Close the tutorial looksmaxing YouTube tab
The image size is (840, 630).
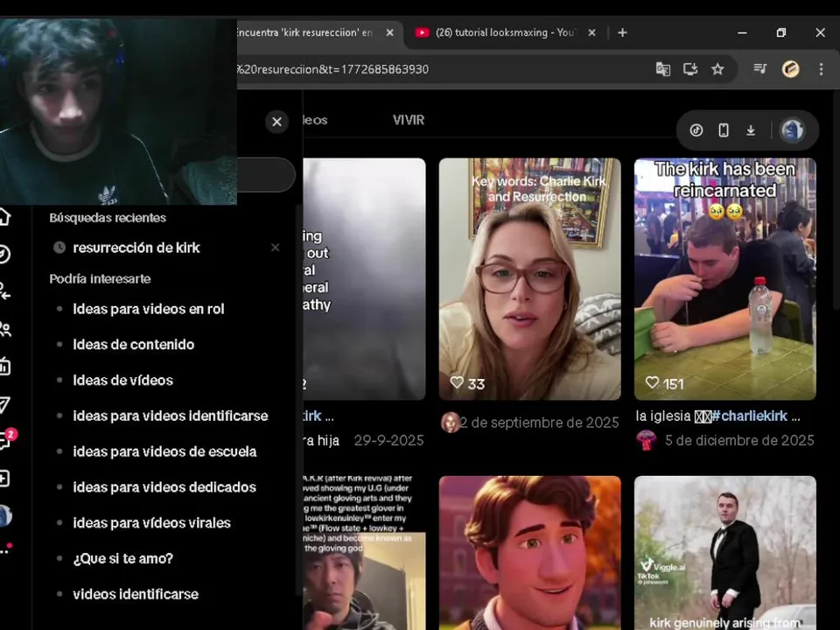tap(591, 32)
